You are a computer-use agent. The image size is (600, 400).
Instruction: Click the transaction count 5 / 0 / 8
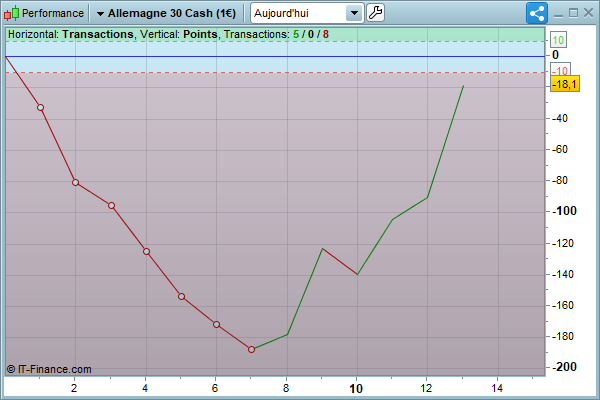[x=311, y=34]
